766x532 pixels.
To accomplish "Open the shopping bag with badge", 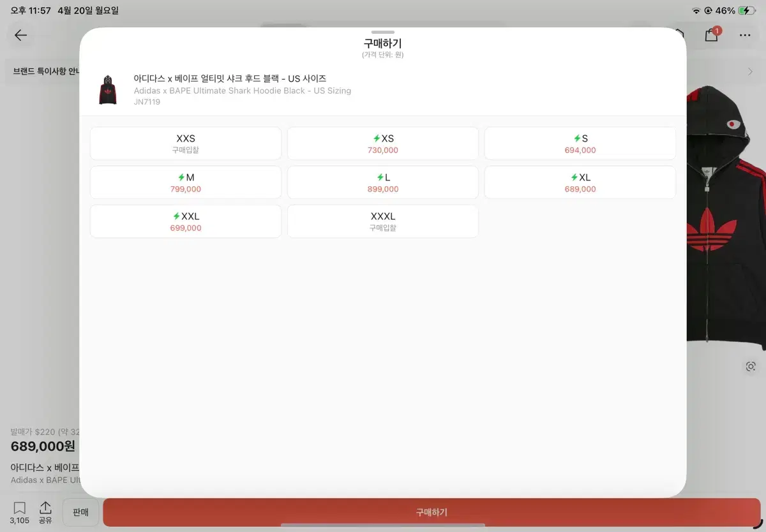I will pos(712,34).
